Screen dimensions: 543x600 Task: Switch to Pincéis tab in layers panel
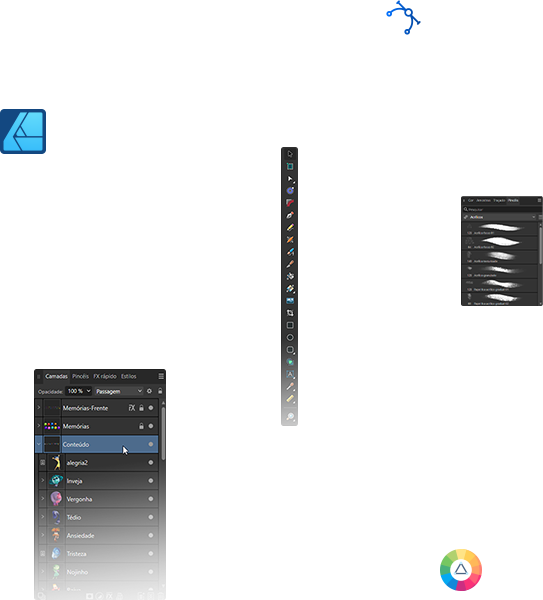coord(80,377)
